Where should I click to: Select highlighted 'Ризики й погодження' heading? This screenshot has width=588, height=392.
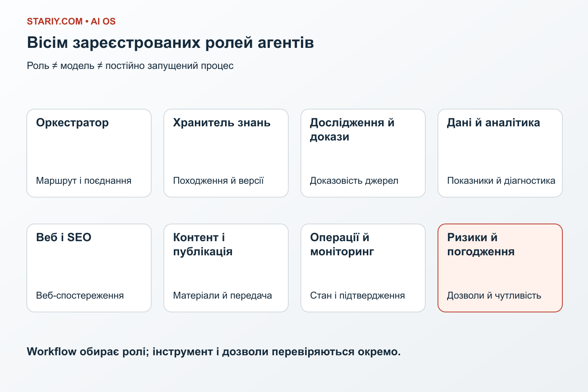click(x=481, y=244)
